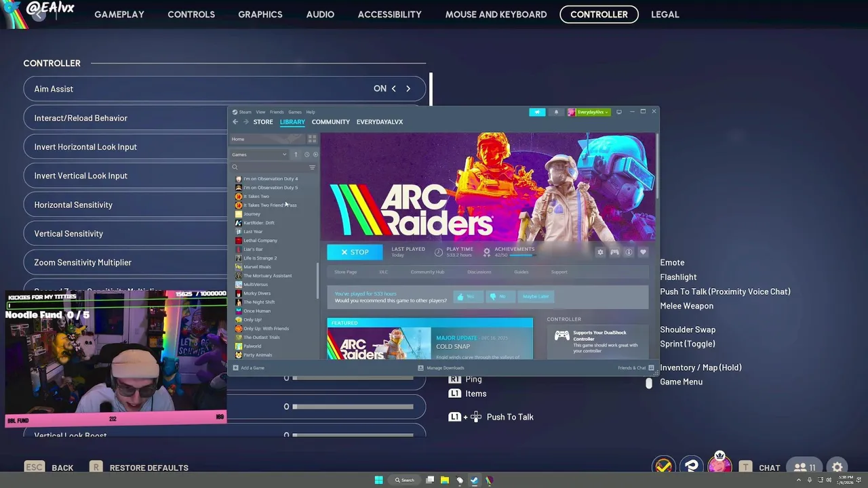Switch library to grid collections view icon
The image size is (868, 488).
click(x=312, y=139)
